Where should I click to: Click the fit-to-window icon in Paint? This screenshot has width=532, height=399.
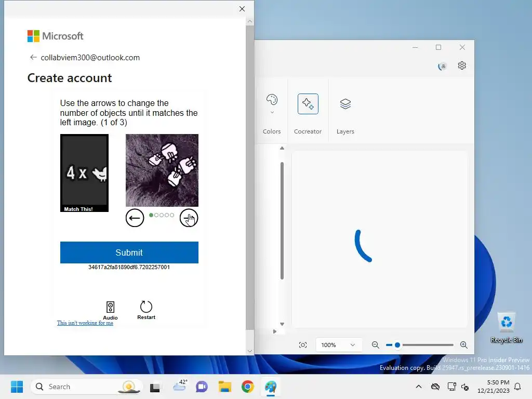[303, 345]
